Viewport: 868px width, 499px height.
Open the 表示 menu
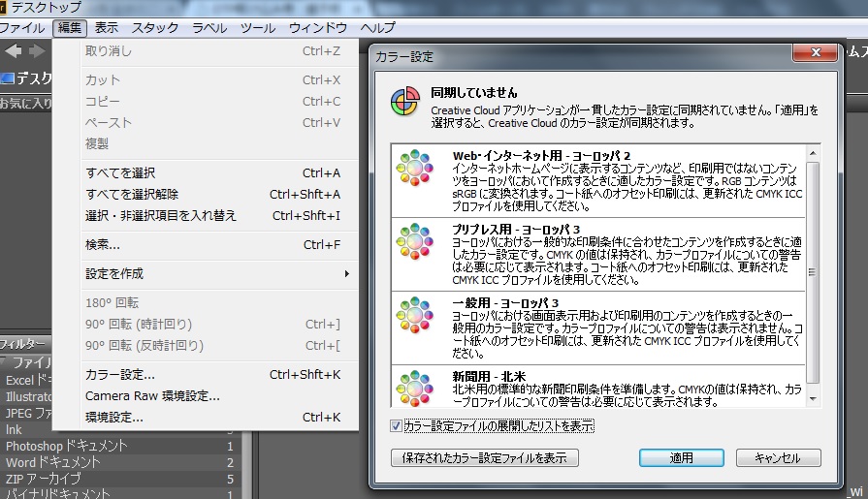tap(107, 28)
